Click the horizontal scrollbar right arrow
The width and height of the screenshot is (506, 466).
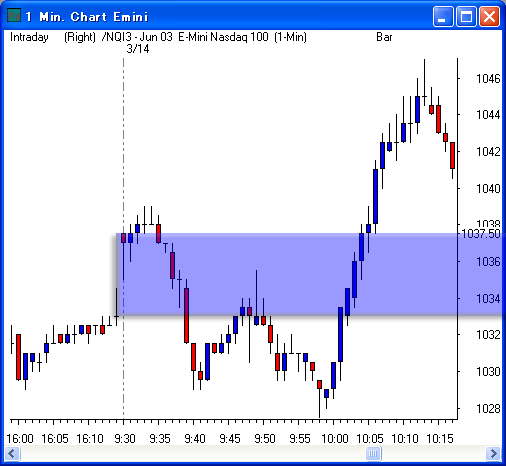pos(493,453)
